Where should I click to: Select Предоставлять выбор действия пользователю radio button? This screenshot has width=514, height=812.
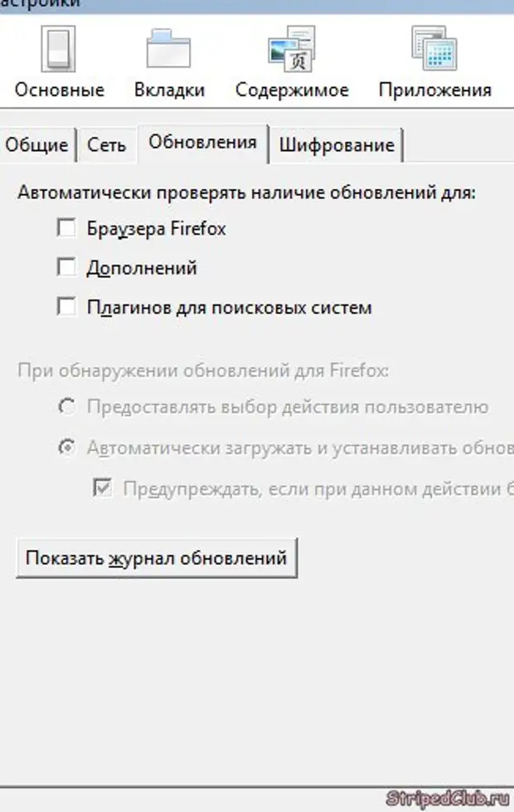pos(66,407)
